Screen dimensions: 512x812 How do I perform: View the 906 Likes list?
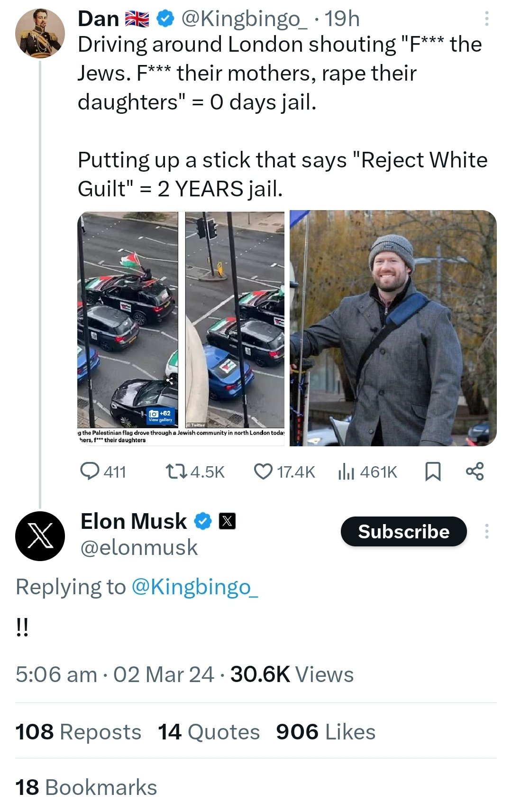tap(326, 731)
